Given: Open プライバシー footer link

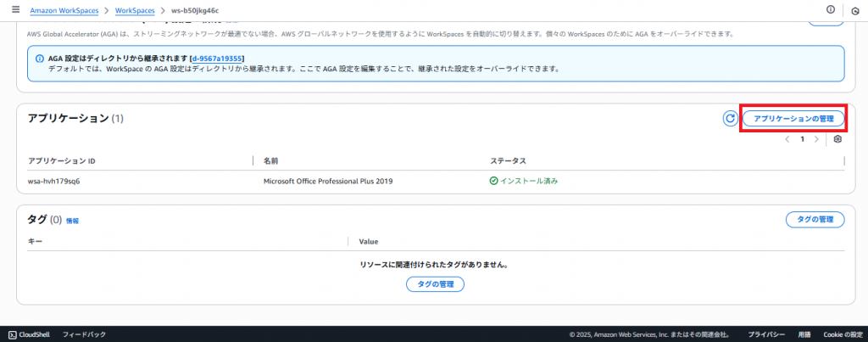Looking at the screenshot, I should click(x=765, y=334).
